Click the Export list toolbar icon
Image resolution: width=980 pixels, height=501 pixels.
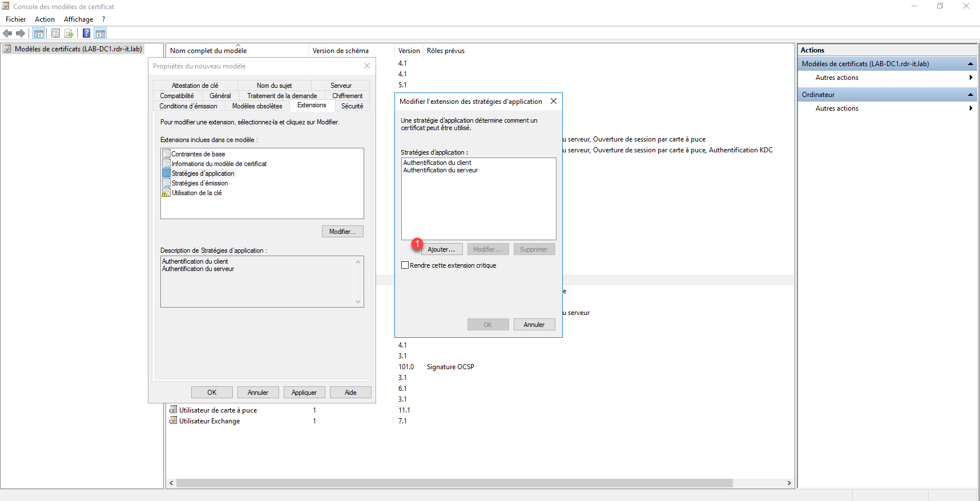pos(69,33)
